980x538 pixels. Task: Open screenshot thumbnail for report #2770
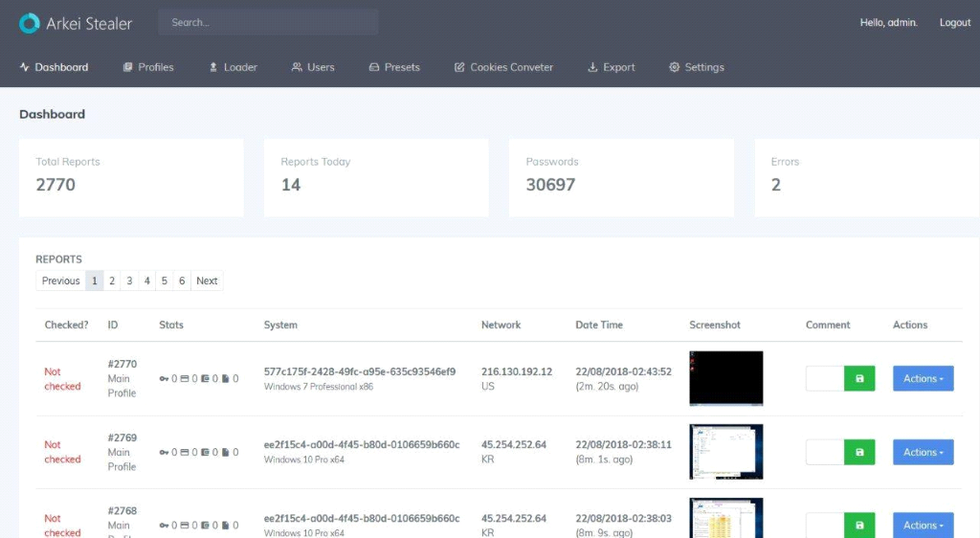pos(725,378)
